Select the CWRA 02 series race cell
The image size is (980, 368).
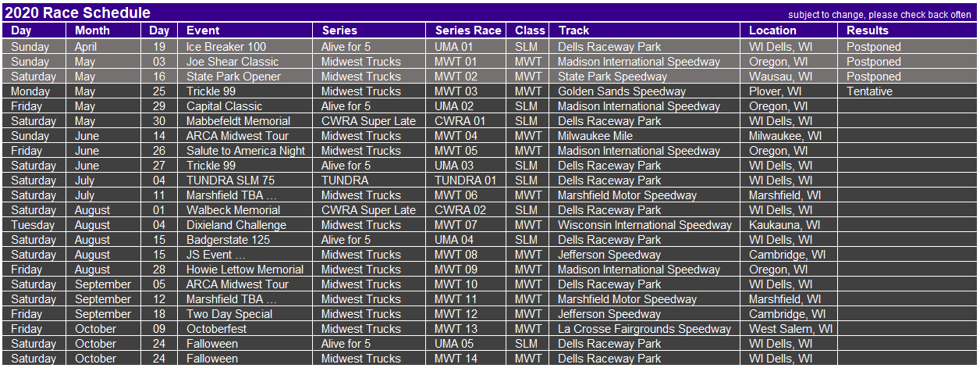point(467,210)
